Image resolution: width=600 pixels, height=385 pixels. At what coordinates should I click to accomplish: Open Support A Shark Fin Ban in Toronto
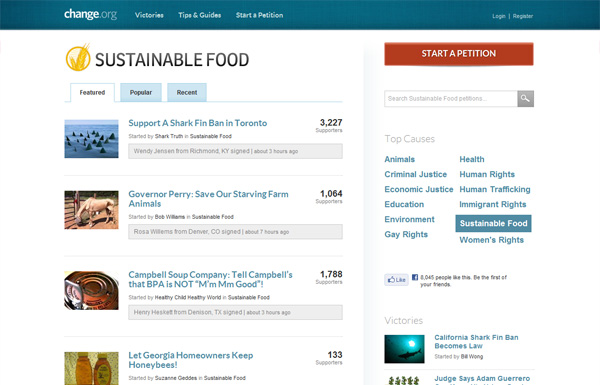[197, 123]
